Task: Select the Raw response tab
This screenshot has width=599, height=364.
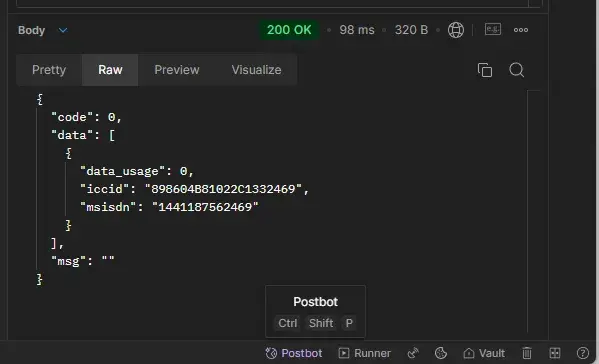Action: point(110,70)
